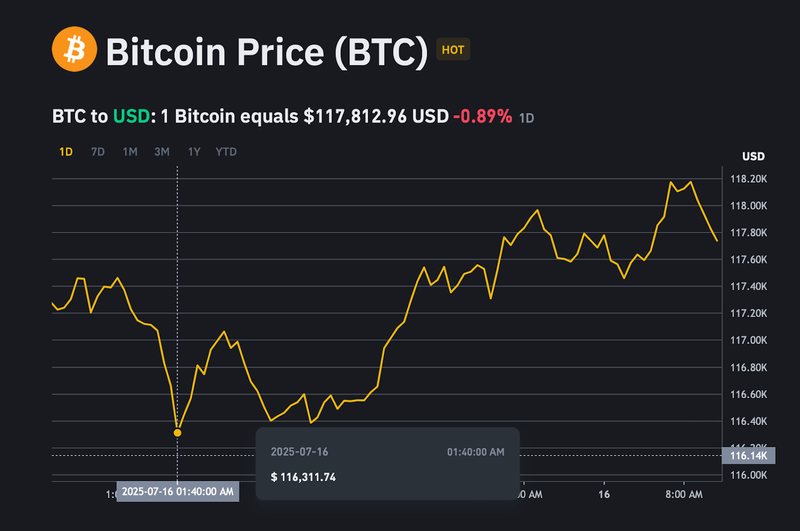Click the 8:00 AM time axis label
This screenshot has height=531, width=800.
[688, 494]
